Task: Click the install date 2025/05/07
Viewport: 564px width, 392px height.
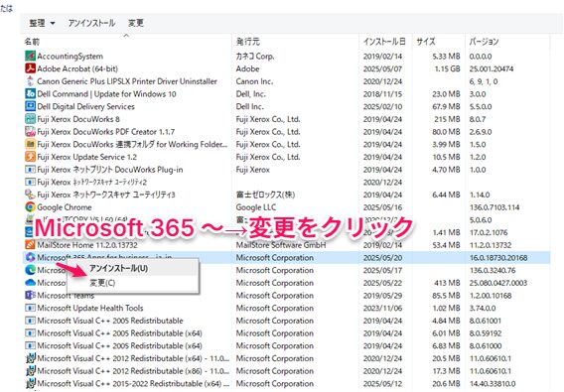Action: coord(382,68)
